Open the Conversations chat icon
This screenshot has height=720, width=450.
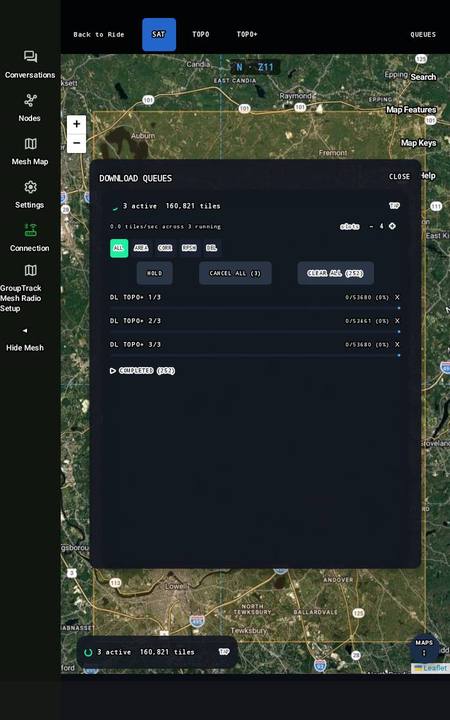coord(30,57)
